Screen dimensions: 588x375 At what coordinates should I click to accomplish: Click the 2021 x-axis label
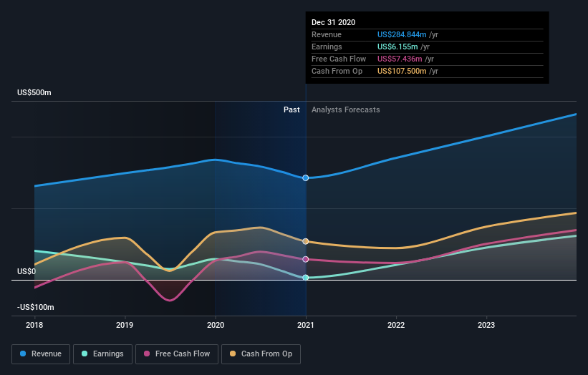(x=306, y=325)
